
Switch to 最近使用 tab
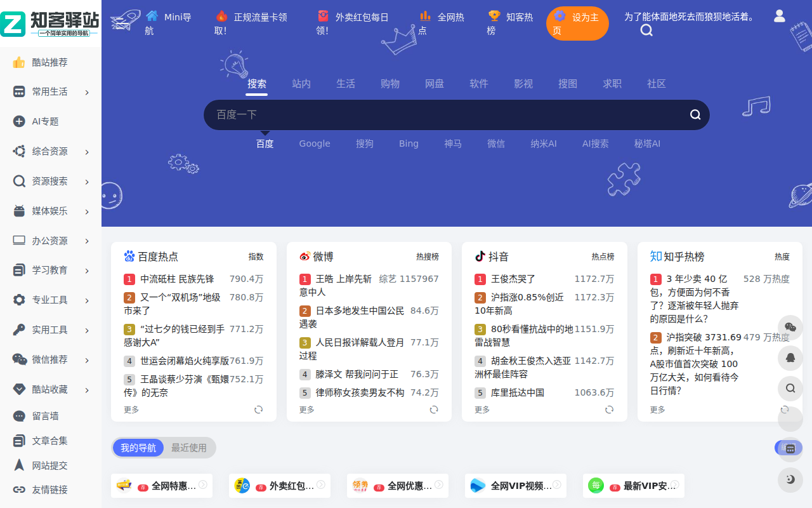pos(189,448)
